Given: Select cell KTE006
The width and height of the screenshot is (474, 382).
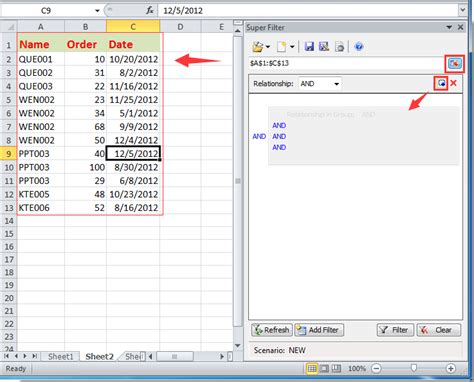Looking at the screenshot, I should click(x=41, y=208).
